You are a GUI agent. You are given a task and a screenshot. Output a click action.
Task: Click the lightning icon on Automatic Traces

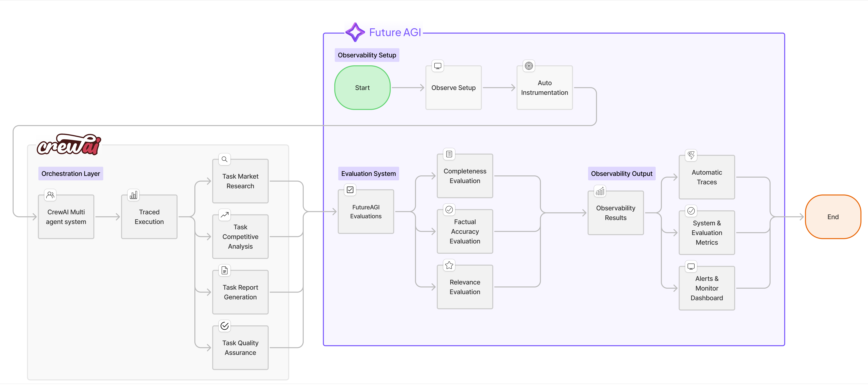point(691,155)
